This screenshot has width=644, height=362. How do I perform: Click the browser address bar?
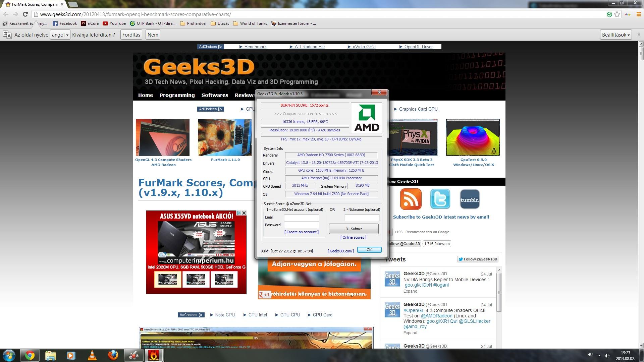pyautogui.click(x=319, y=14)
